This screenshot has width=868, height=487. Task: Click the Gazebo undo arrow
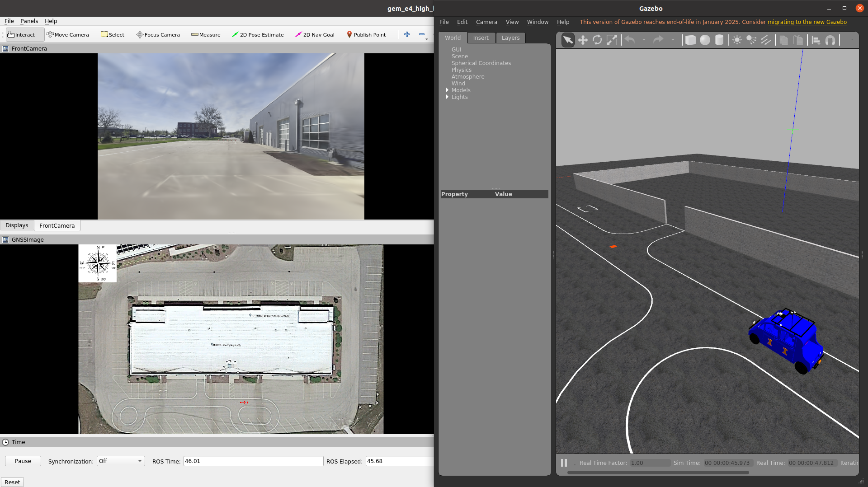(630, 40)
